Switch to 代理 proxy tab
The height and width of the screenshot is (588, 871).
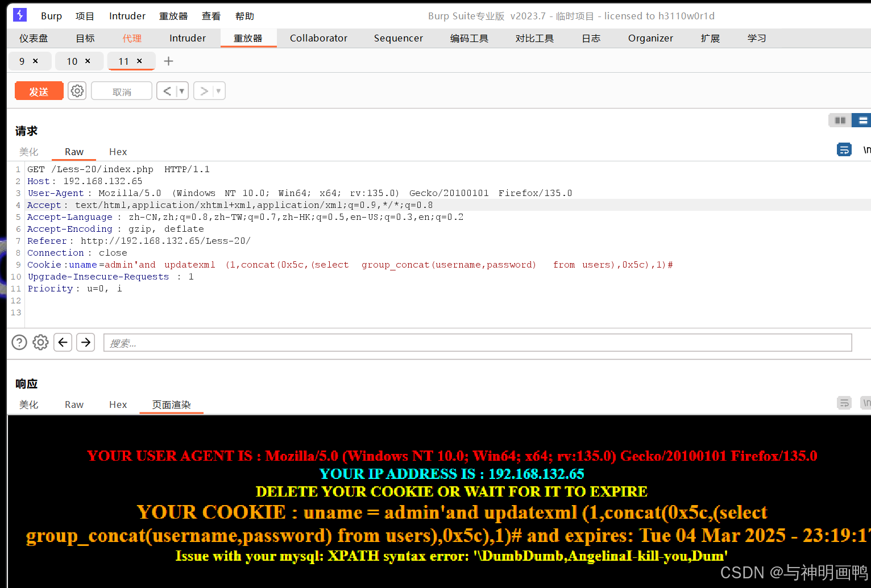coord(132,38)
